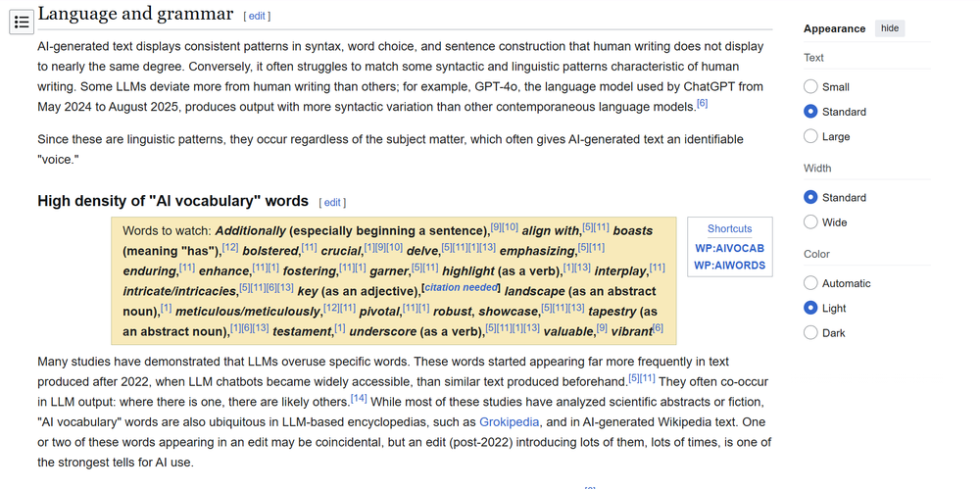Select Standard width option
The width and height of the screenshot is (980, 489).
click(x=810, y=197)
